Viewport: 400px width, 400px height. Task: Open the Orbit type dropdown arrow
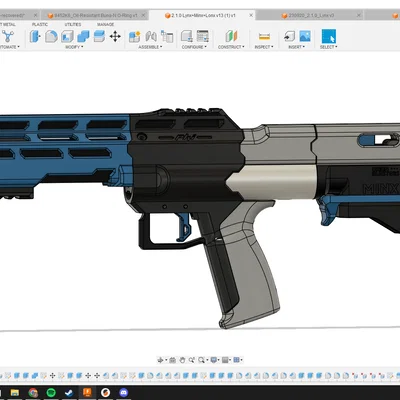166,360
